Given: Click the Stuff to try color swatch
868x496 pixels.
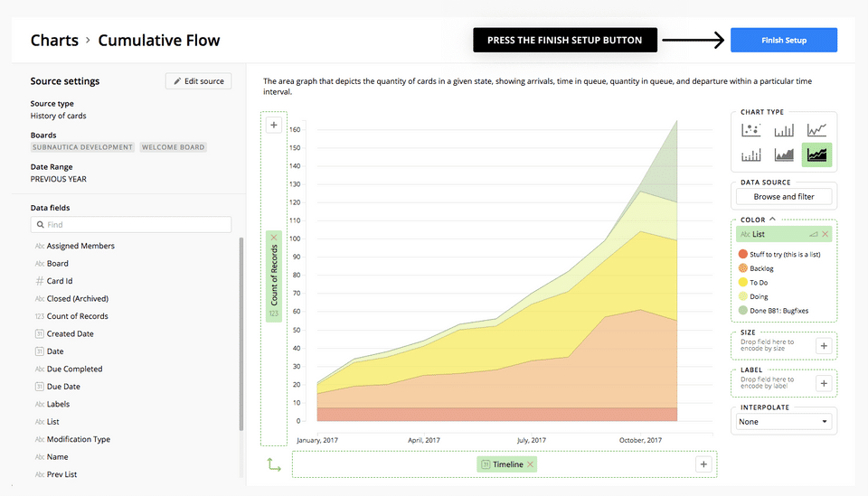Looking at the screenshot, I should 743,255.
